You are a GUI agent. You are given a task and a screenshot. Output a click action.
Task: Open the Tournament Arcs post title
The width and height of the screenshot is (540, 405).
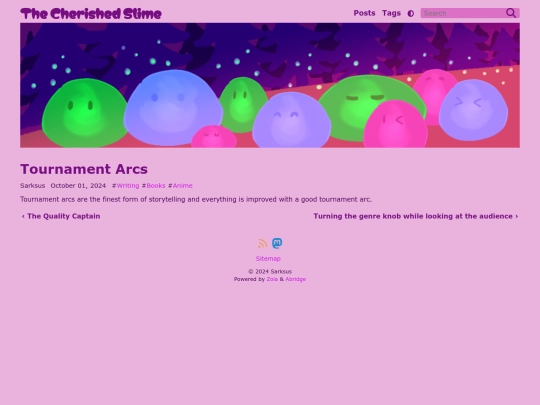(84, 169)
